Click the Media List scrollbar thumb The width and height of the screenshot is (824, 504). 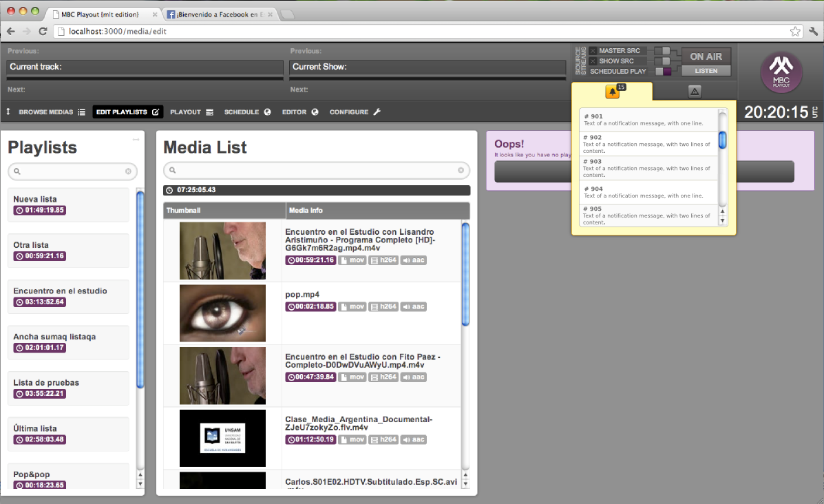coord(465,274)
